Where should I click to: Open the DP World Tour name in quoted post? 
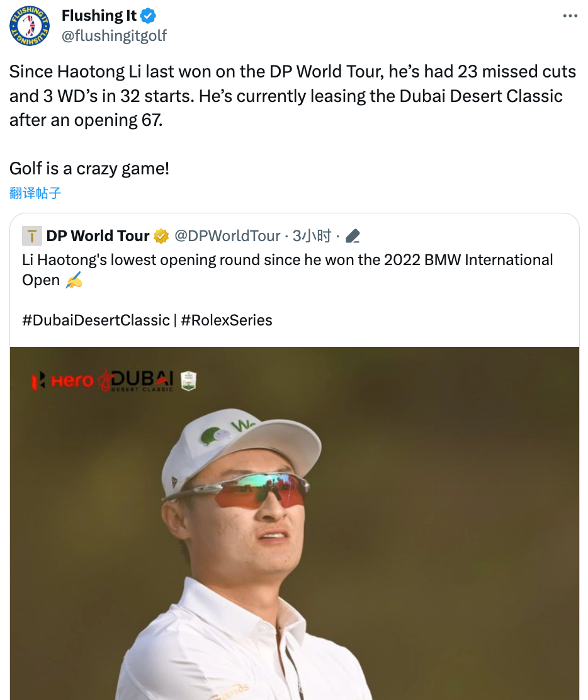point(98,236)
